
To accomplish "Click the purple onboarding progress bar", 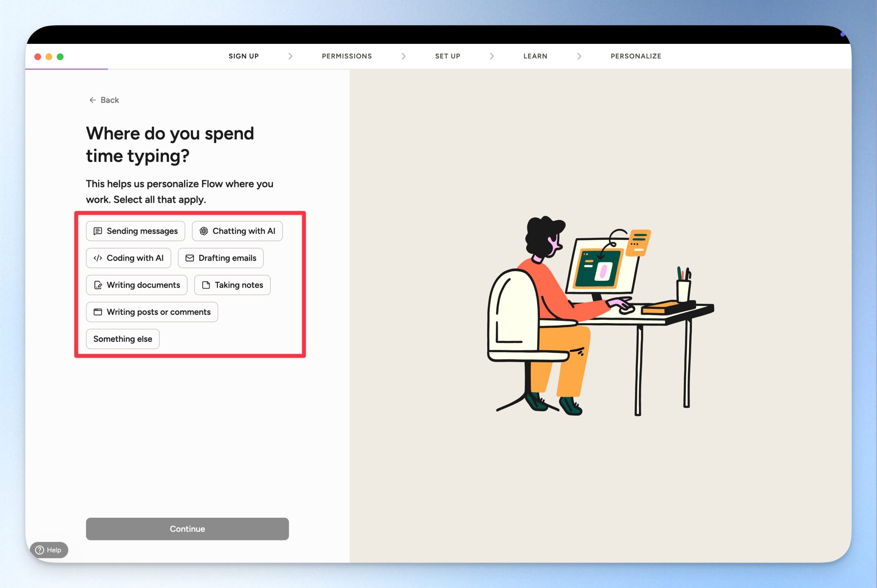I will 66,69.
